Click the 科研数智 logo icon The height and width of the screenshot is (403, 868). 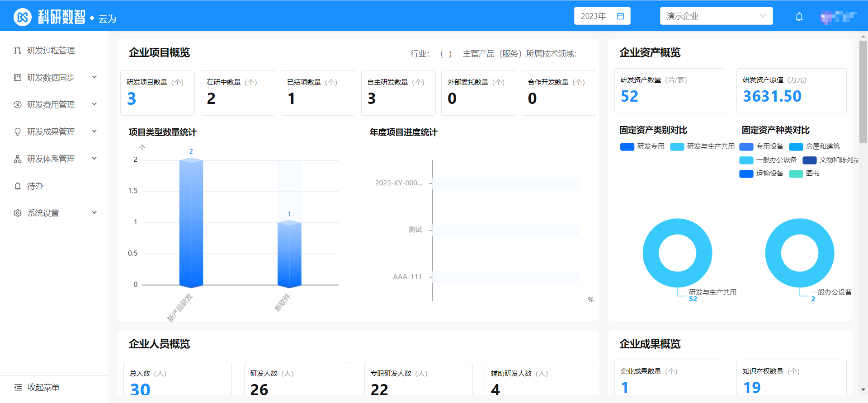point(23,17)
